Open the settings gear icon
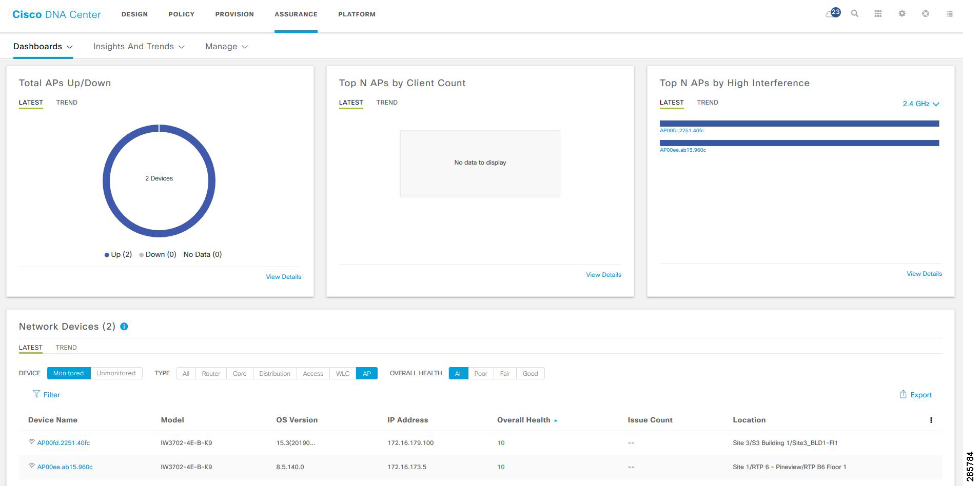This screenshot has width=980, height=486. click(x=902, y=14)
